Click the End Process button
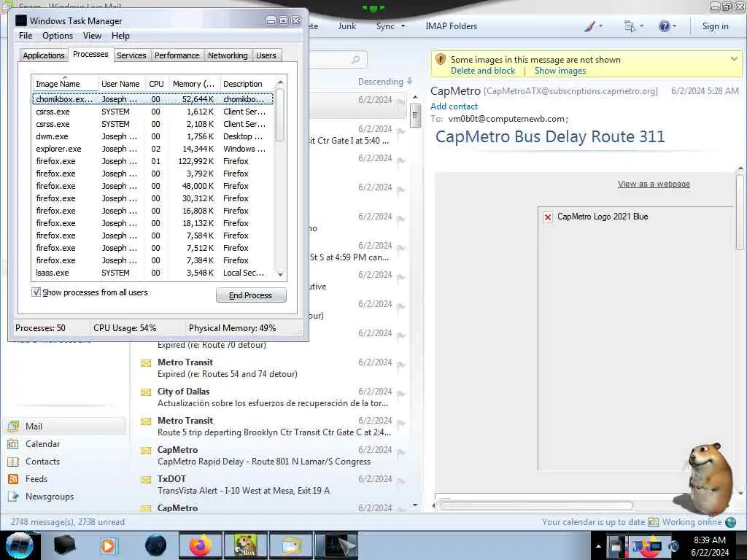Viewport: 747px width, 560px height. point(251,295)
